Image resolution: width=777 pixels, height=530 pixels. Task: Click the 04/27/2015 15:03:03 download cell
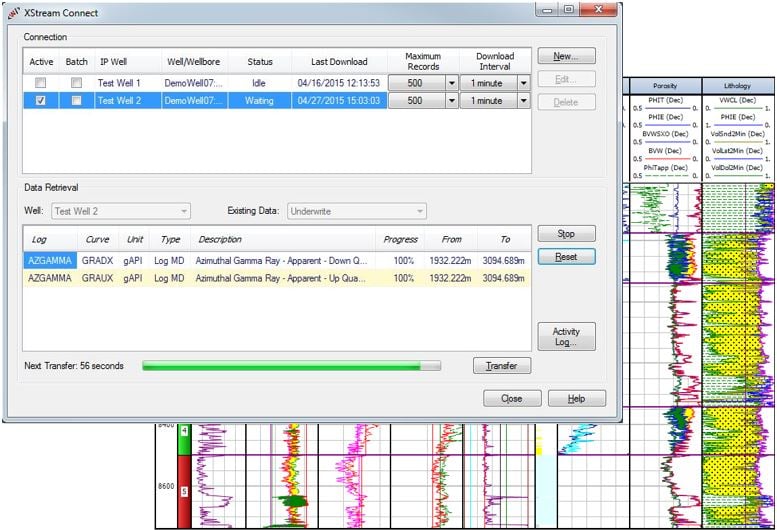point(339,101)
